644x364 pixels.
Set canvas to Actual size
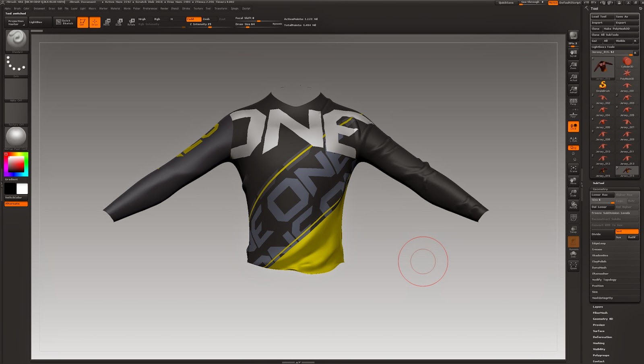tap(573, 77)
